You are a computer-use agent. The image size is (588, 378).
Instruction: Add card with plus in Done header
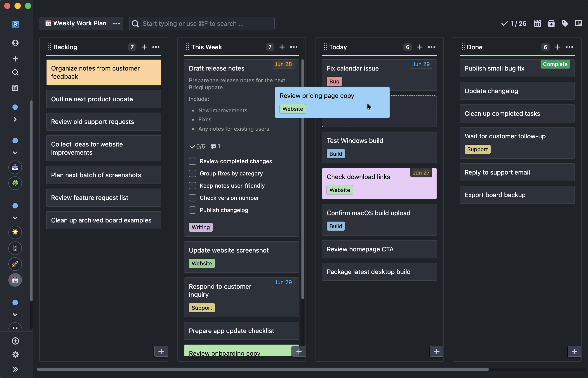pos(557,47)
